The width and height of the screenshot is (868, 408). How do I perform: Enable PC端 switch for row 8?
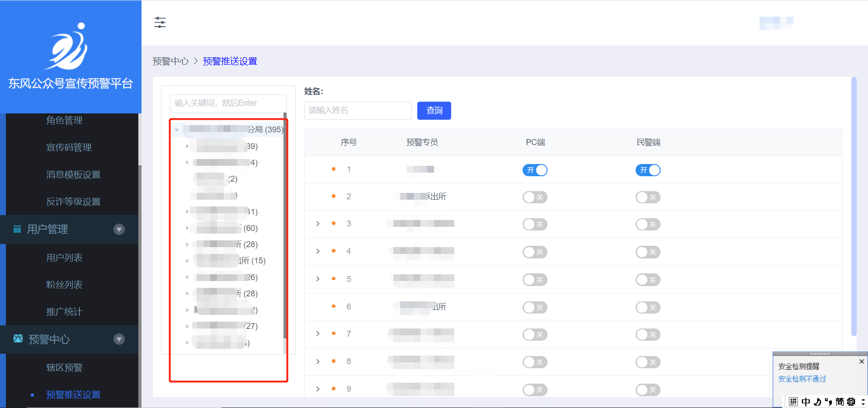[x=535, y=362]
